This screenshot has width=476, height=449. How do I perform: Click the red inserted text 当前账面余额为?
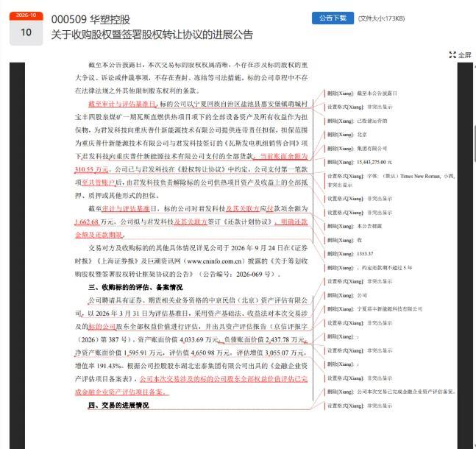284,156
